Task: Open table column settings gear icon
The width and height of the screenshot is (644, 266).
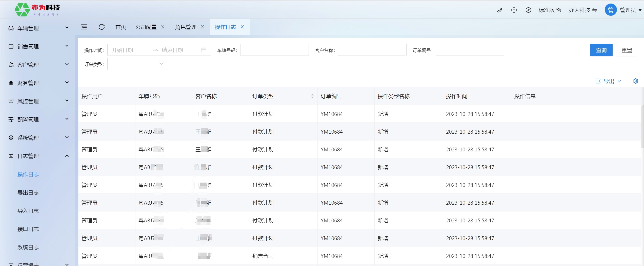Action: point(636,81)
